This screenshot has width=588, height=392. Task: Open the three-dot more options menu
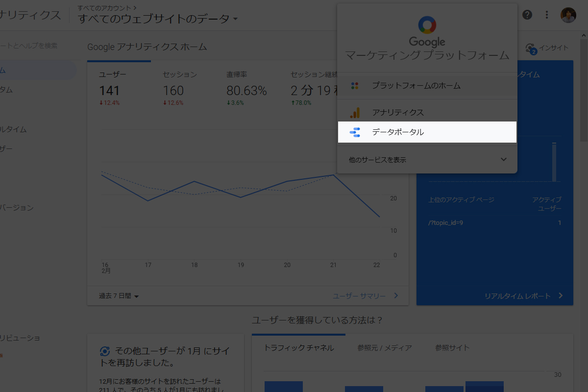point(547,15)
